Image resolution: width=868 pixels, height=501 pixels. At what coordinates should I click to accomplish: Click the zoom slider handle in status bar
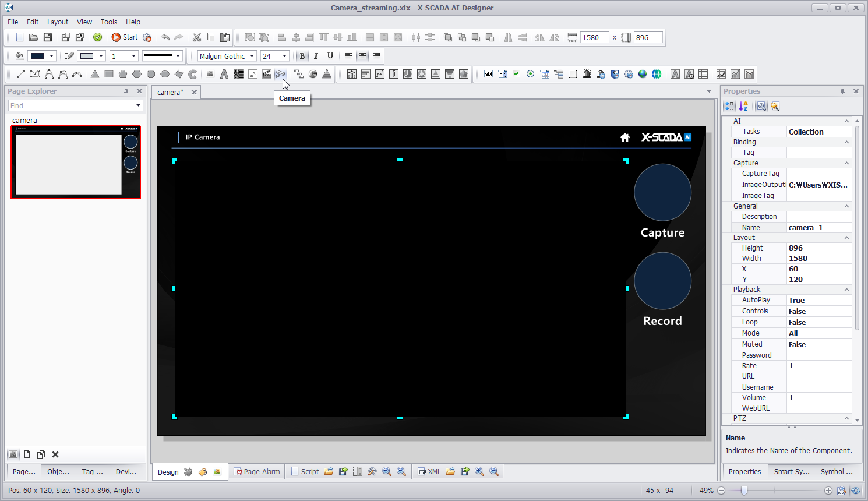[744, 491]
